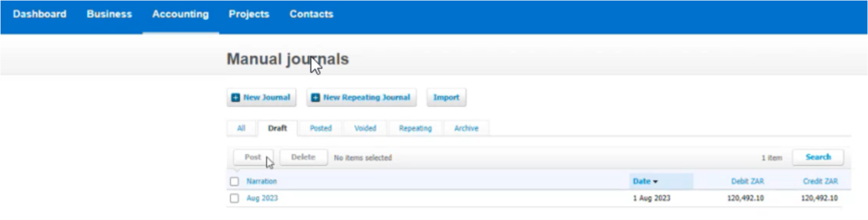Screen dimensions: 868x220
Task: Tick the select-all checkbox beside Narration
Action: tap(234, 181)
